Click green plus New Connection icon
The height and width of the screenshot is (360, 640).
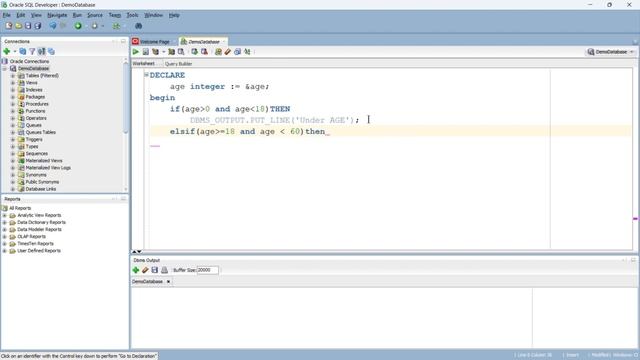click(7, 51)
